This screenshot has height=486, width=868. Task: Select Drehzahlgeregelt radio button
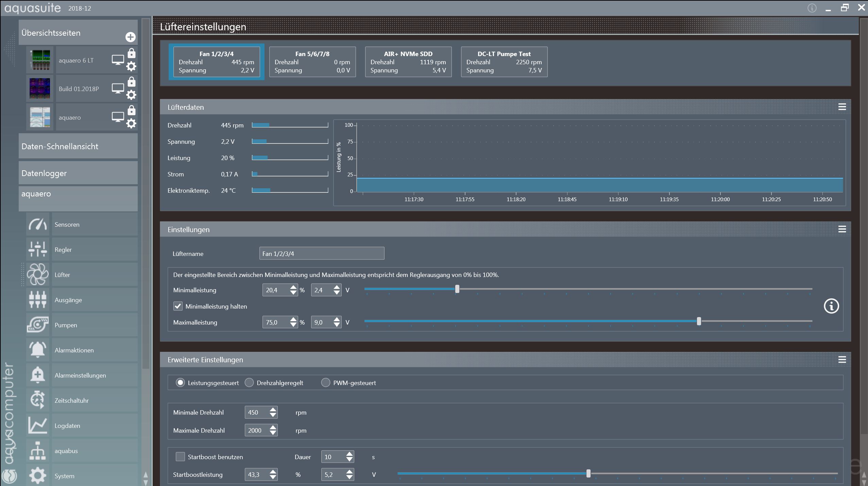click(x=249, y=383)
